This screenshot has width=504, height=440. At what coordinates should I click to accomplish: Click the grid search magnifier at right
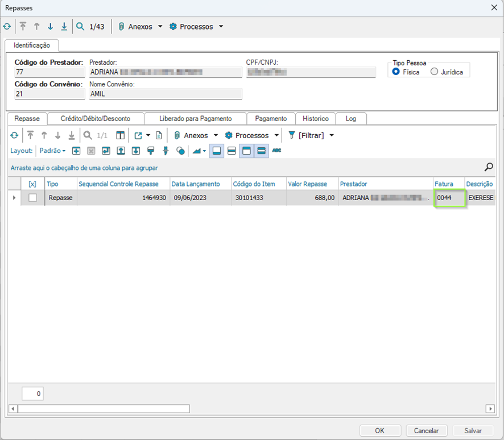pos(489,167)
